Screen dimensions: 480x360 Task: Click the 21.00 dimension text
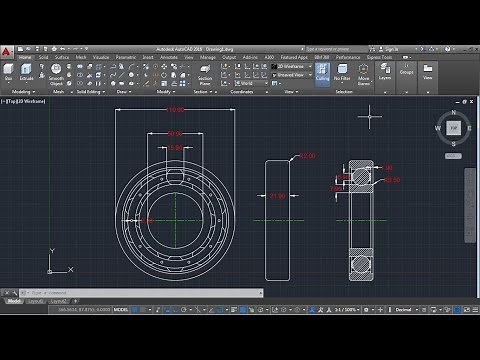coord(277,196)
